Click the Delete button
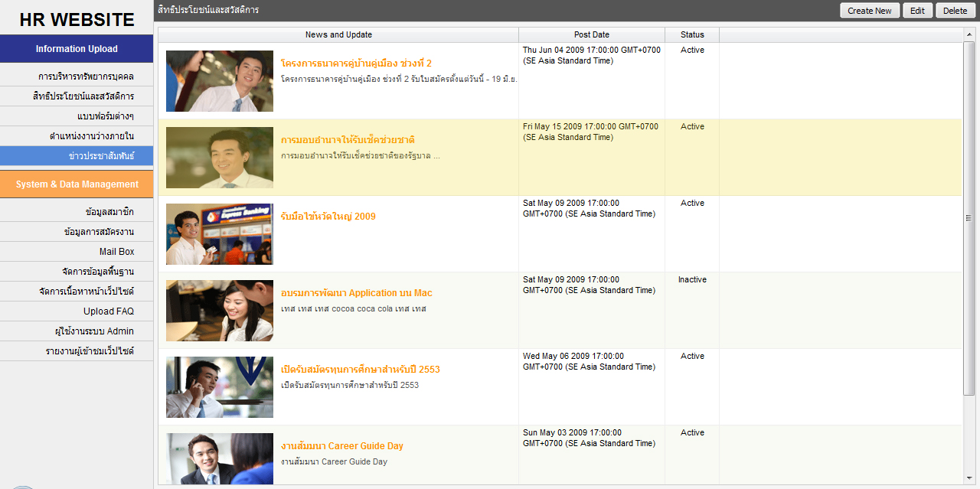This screenshot has width=980, height=489. [x=955, y=11]
